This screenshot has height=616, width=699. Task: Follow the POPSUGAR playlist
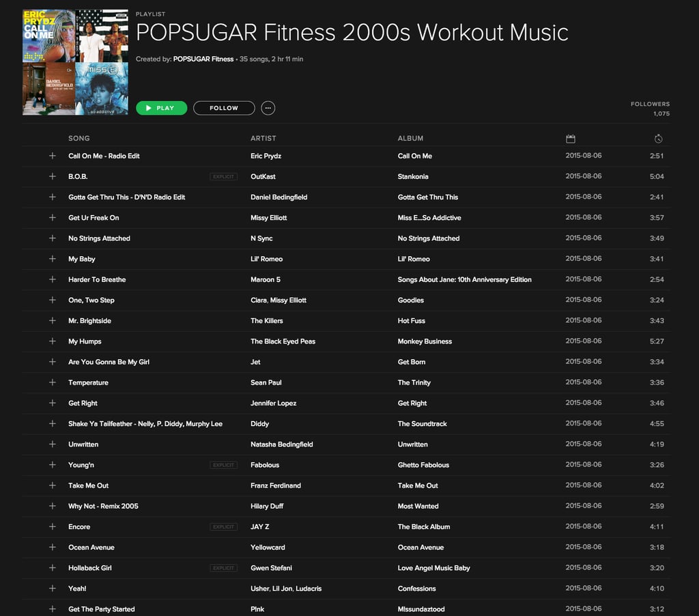[224, 108]
